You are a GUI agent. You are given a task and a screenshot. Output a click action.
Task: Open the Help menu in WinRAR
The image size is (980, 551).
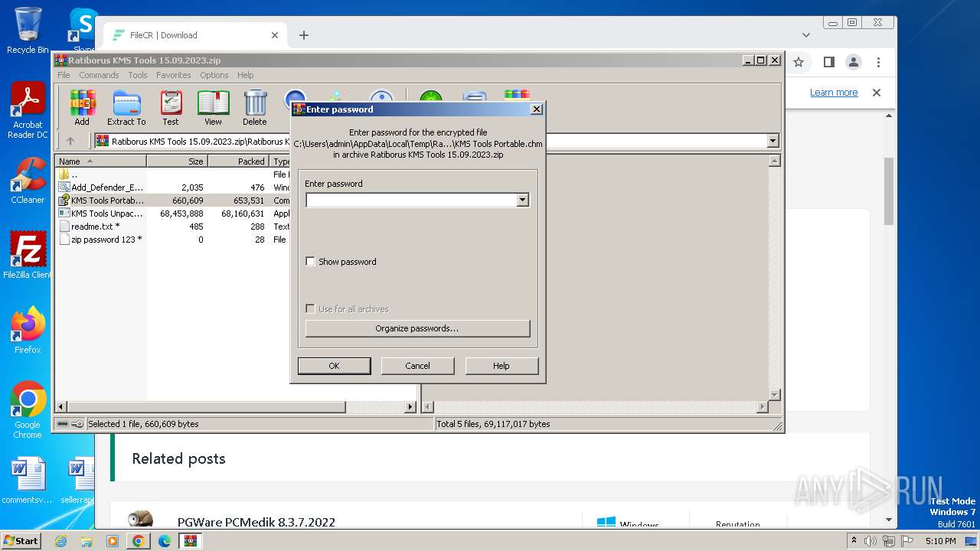click(x=245, y=75)
